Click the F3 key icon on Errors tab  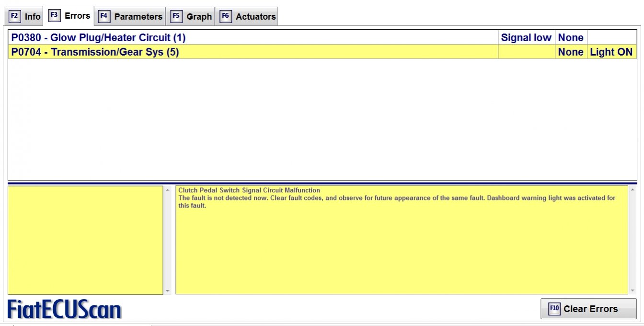tap(54, 15)
